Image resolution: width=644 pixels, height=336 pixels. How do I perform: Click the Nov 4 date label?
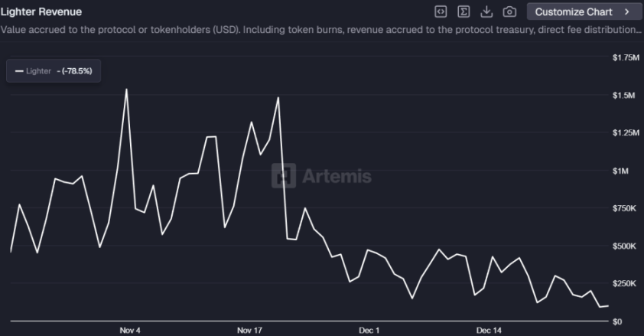coord(130,330)
